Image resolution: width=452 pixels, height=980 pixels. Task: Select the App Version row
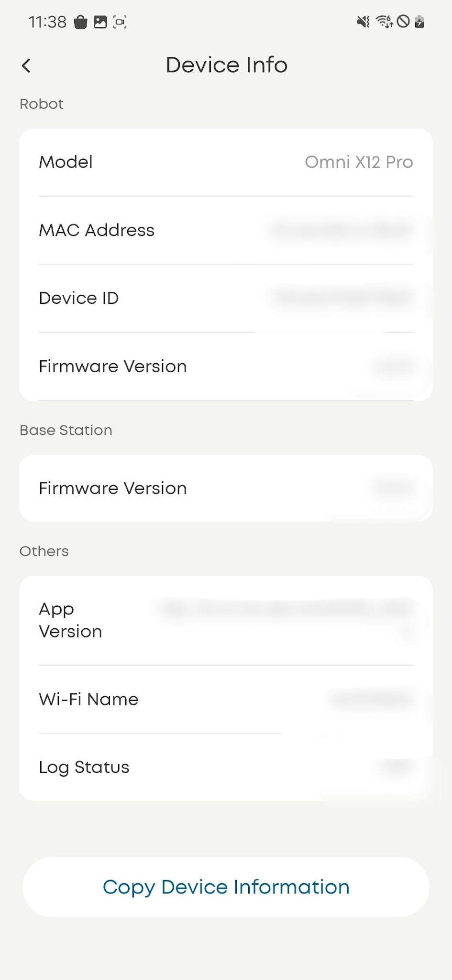(x=226, y=620)
